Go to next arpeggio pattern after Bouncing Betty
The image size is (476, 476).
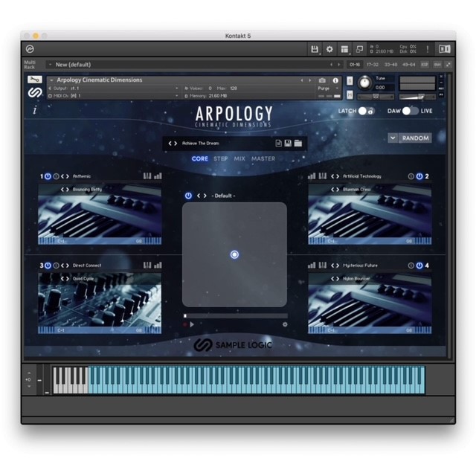(67, 190)
